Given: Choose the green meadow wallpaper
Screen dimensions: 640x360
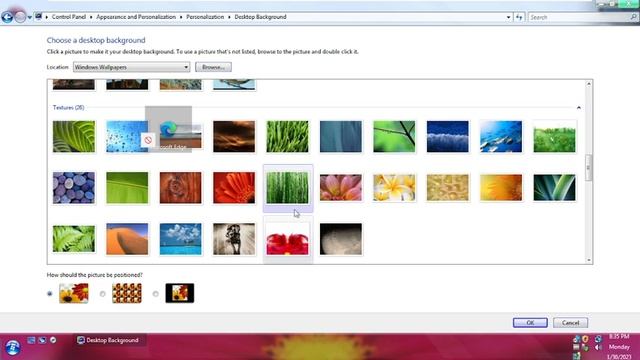Looking at the screenshot, I should coord(554,136).
